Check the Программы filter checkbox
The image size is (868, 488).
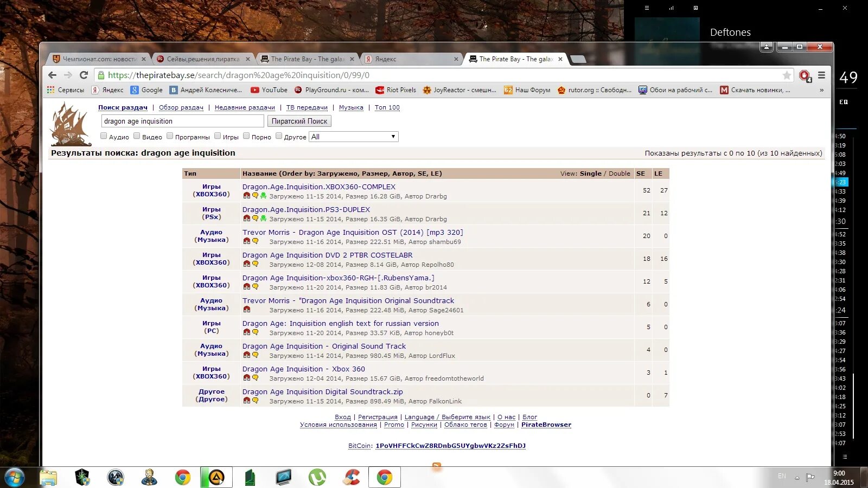click(170, 136)
